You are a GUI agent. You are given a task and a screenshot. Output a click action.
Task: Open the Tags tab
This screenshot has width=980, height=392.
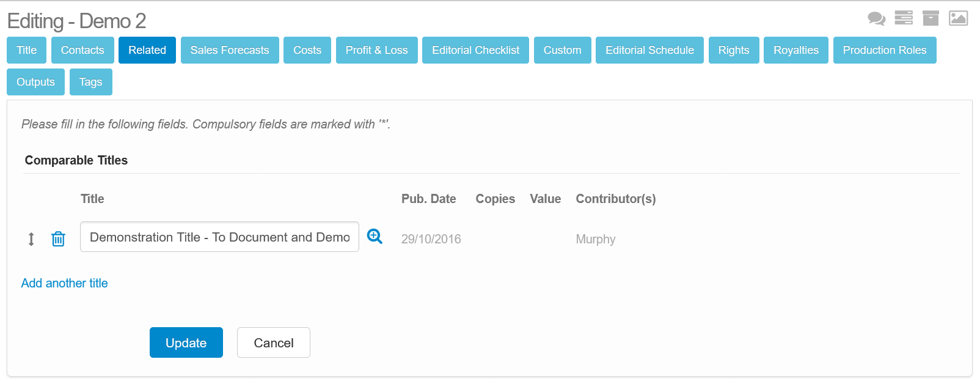90,82
